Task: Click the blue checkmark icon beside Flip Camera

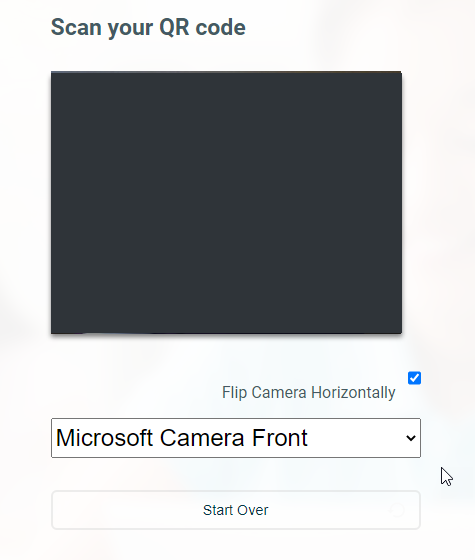Action: 414,378
